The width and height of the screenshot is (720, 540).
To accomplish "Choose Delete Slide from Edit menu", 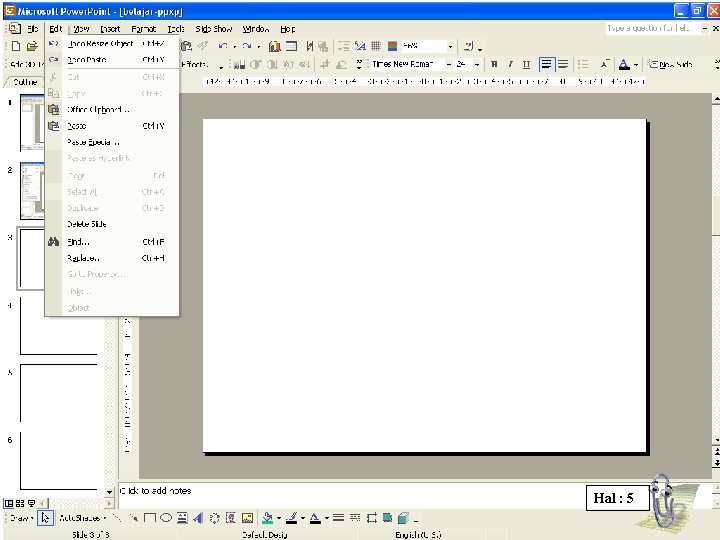I will pyautogui.click(x=87, y=224).
